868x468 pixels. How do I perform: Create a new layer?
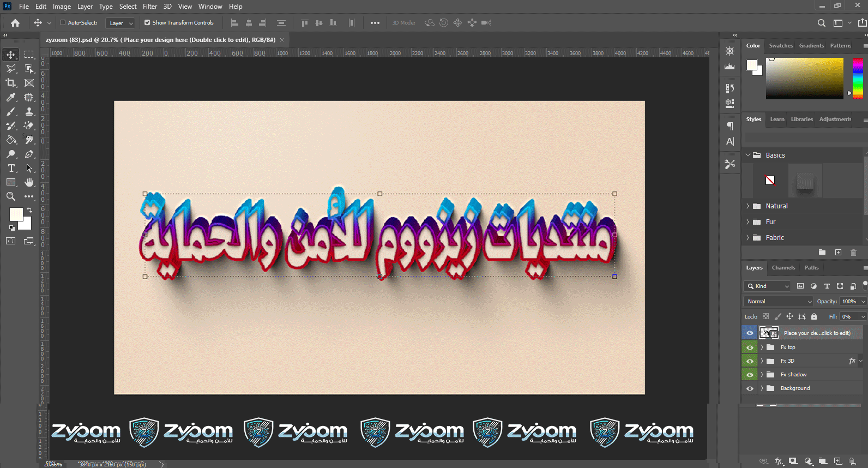pyautogui.click(x=838, y=461)
